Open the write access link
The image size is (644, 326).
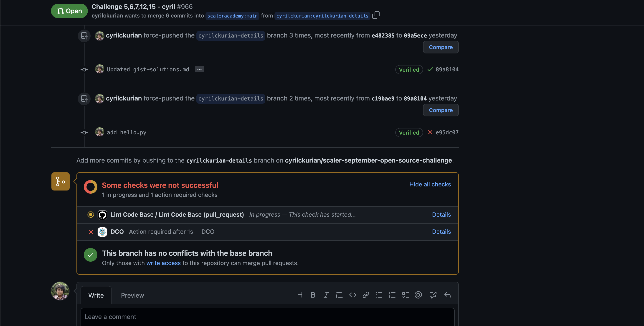163,263
